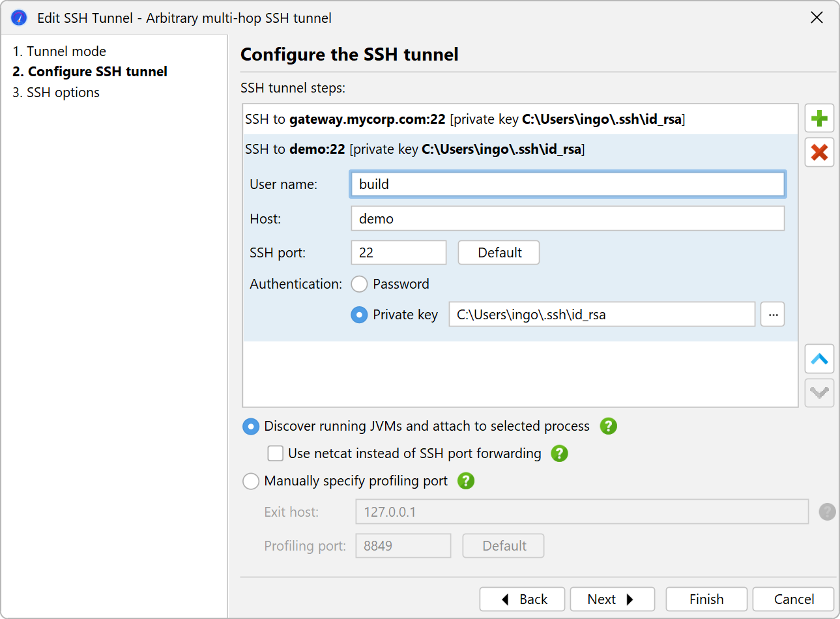Open help for manual profiling port
This screenshot has width=840, height=619.
pos(465,481)
